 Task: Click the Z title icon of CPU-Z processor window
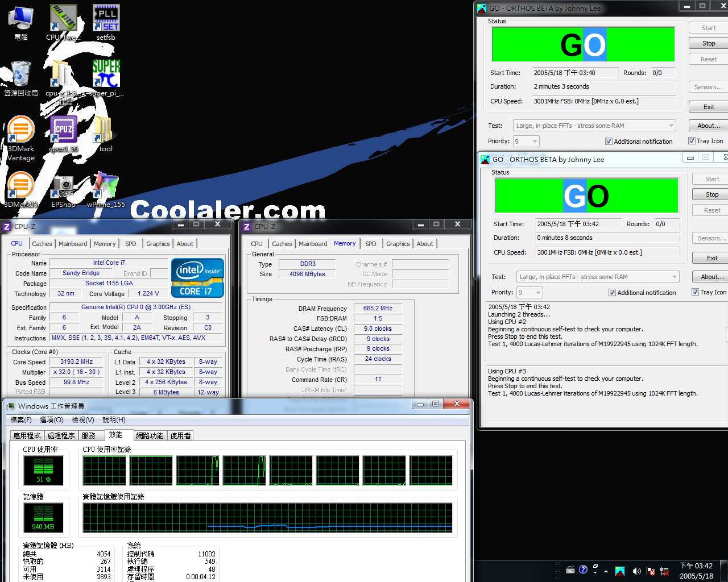coord(7,226)
